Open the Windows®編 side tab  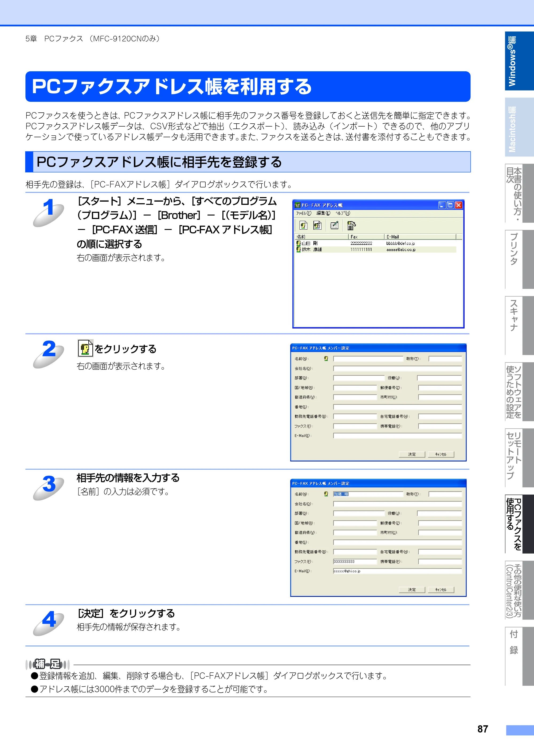519,61
